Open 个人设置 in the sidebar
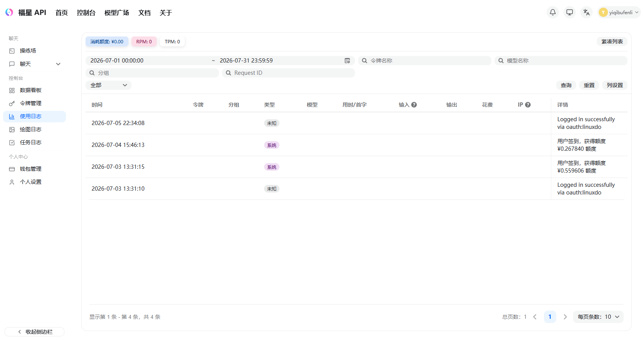Image resolution: width=644 pixels, height=341 pixels. coord(34,182)
